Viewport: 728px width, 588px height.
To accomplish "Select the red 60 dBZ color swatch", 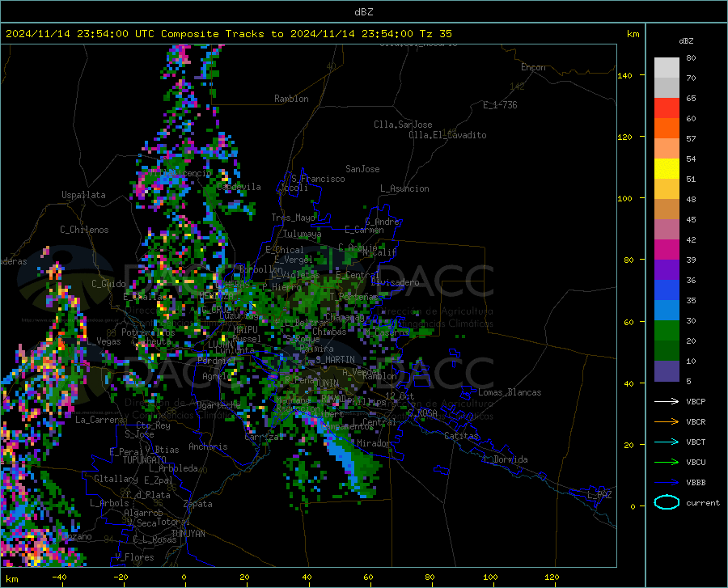I will 667,108.
